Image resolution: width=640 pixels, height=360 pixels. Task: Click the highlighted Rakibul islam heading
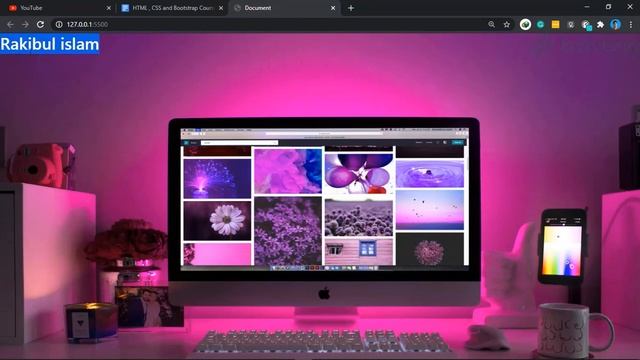click(x=50, y=44)
